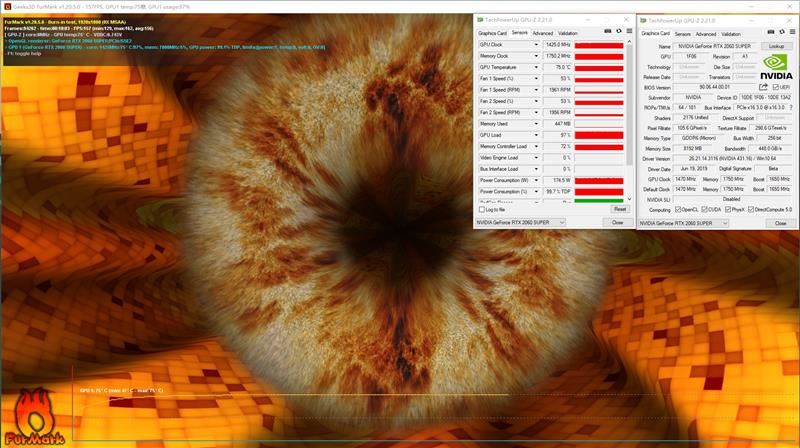Click the NVIDIA SLI Disabled field
This screenshot has width=800, height=448.
[x=733, y=199]
